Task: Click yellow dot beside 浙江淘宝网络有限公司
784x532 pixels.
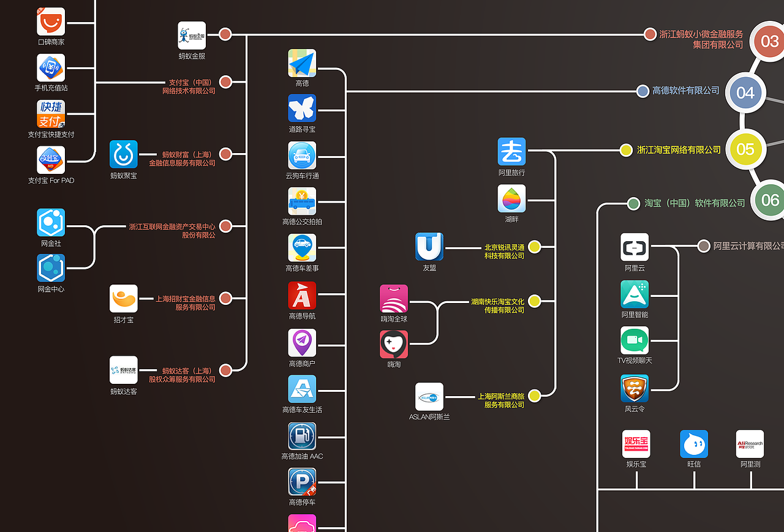Action: (626, 150)
